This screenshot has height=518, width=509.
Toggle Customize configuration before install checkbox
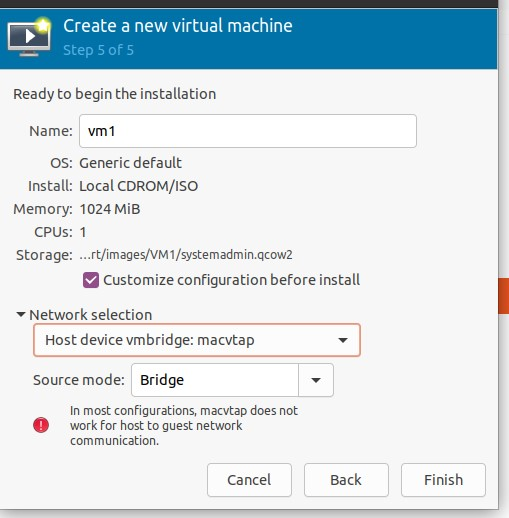pyautogui.click(x=91, y=280)
